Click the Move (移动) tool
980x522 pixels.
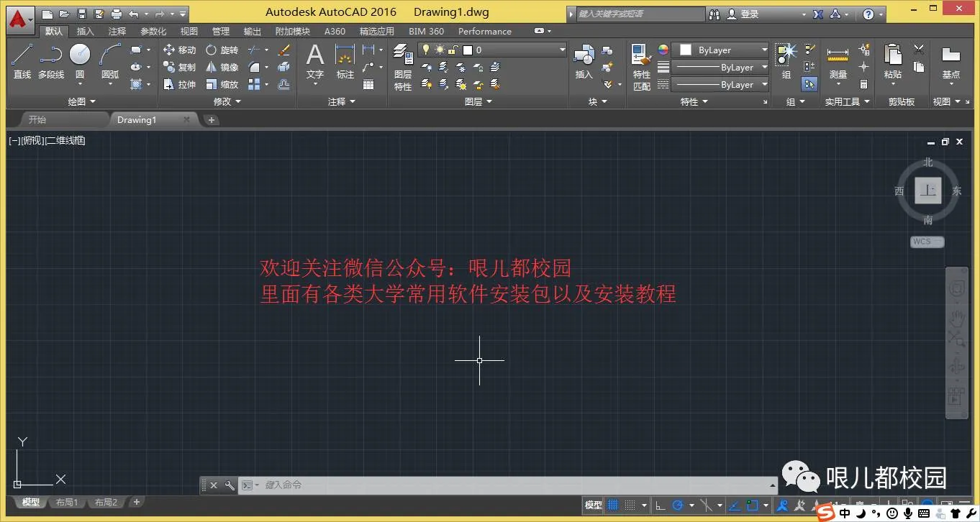pos(179,50)
